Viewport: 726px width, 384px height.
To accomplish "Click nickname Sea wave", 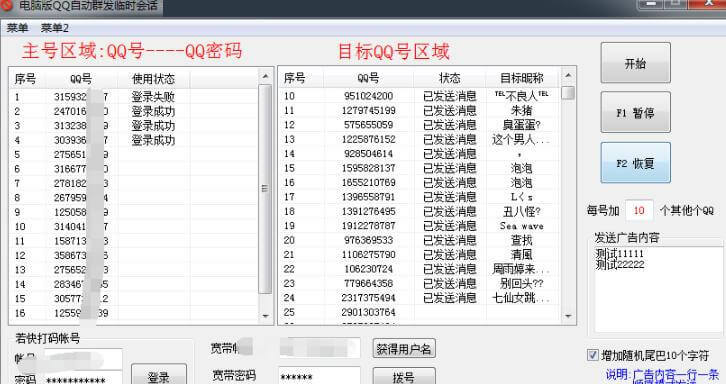I will pyautogui.click(x=521, y=226).
